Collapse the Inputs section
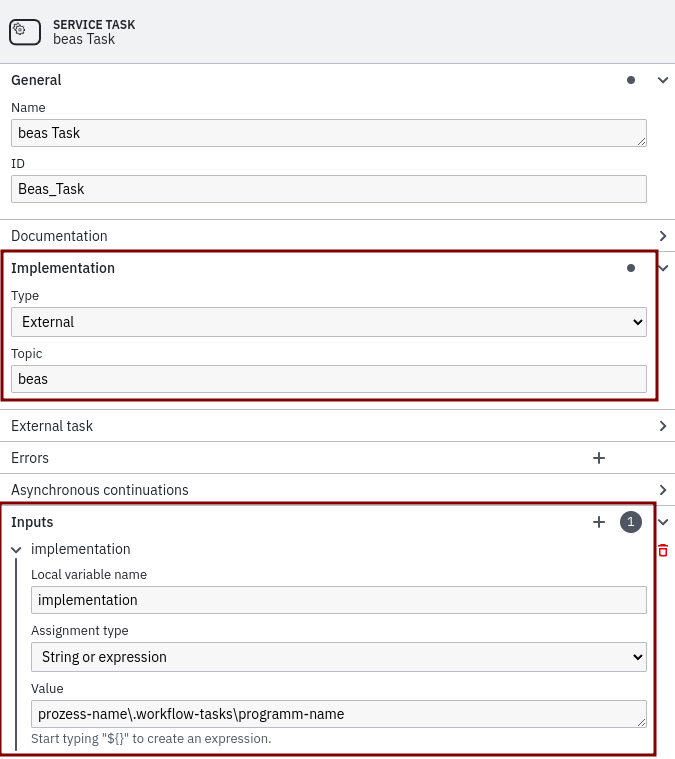The width and height of the screenshot is (675, 759). (x=662, y=522)
